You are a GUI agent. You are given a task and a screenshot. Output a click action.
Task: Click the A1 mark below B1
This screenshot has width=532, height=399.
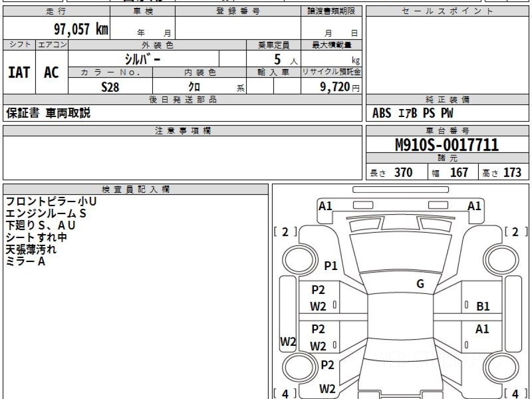(482, 329)
